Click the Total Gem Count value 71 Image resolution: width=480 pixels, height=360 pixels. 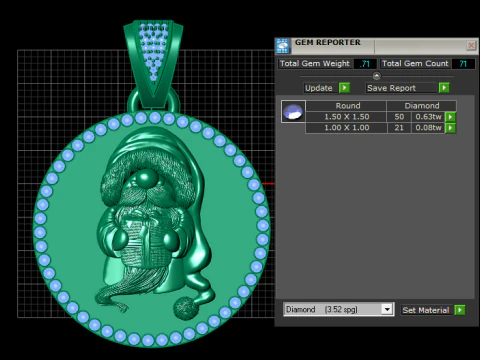(463, 64)
